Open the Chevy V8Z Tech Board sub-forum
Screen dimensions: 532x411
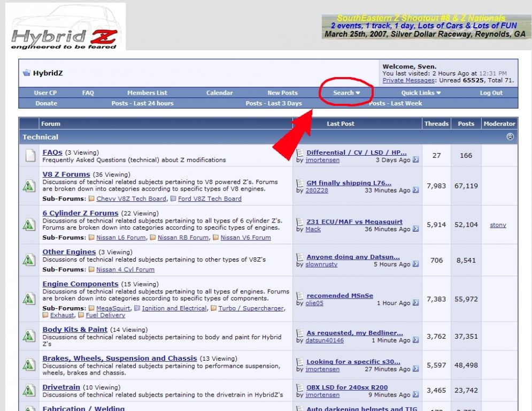pos(131,199)
